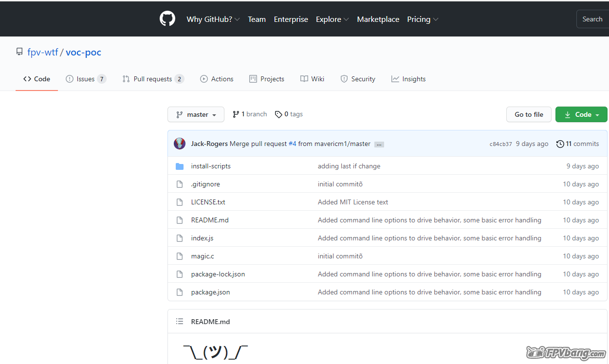
Task: Open the .gitignore file
Action: (205, 184)
